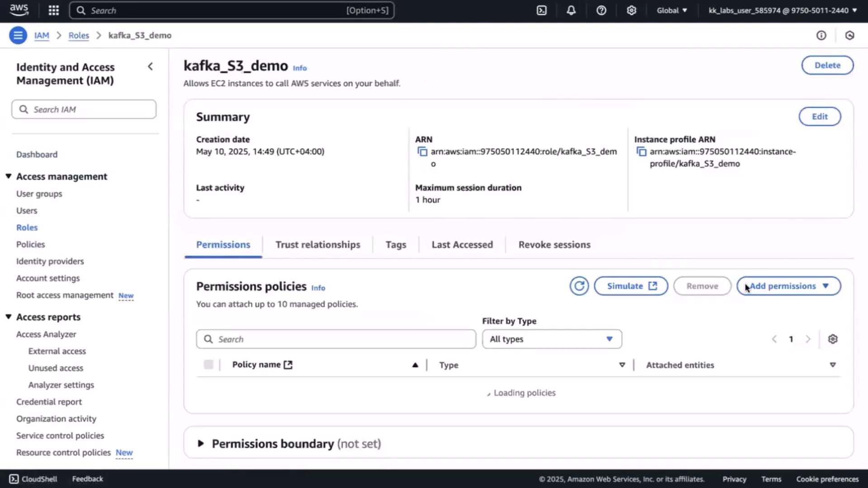This screenshot has height=488, width=868.
Task: Open the top bar settings gear
Action: point(632,10)
